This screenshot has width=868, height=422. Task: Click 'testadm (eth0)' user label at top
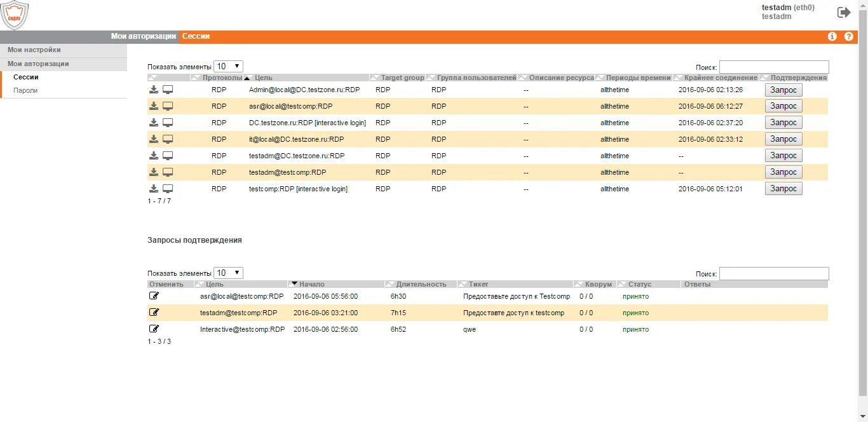click(788, 8)
